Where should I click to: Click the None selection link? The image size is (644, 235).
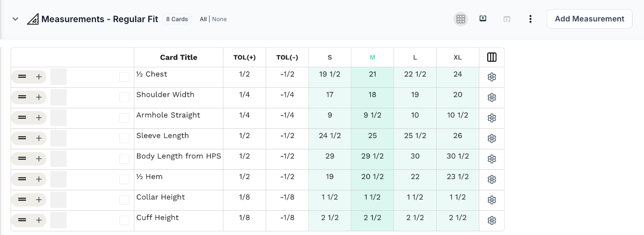tap(219, 19)
